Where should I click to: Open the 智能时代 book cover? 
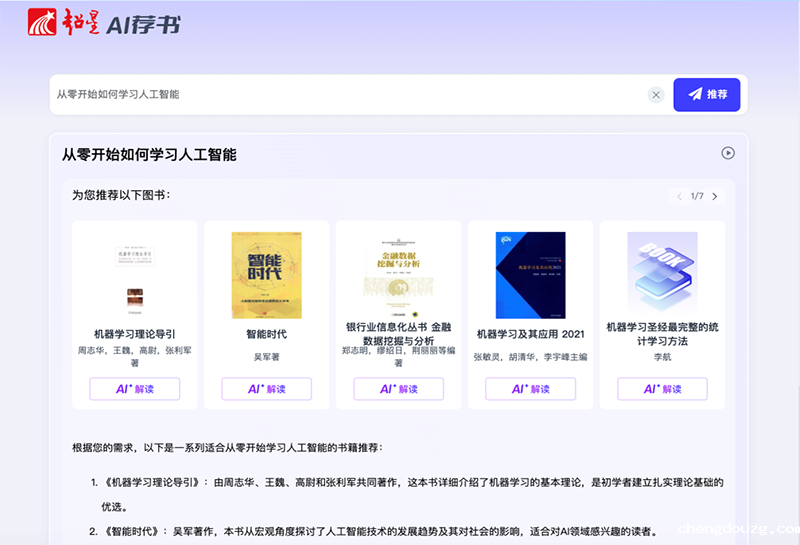266,275
